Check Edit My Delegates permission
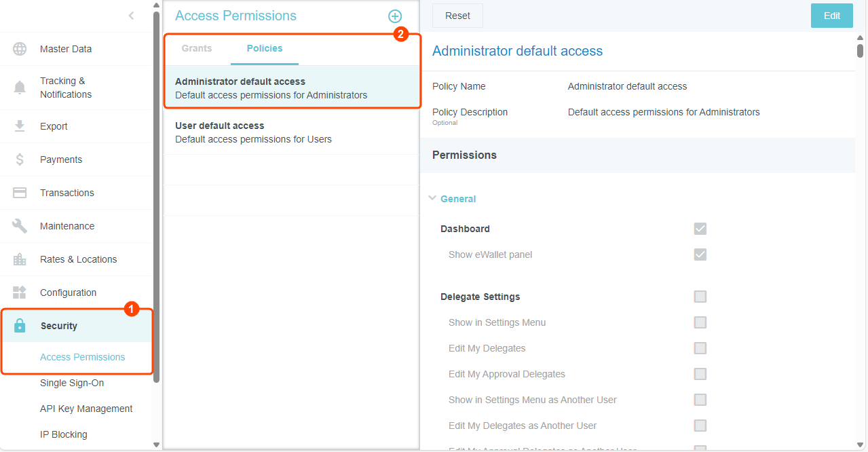The height and width of the screenshot is (452, 868). [700, 348]
